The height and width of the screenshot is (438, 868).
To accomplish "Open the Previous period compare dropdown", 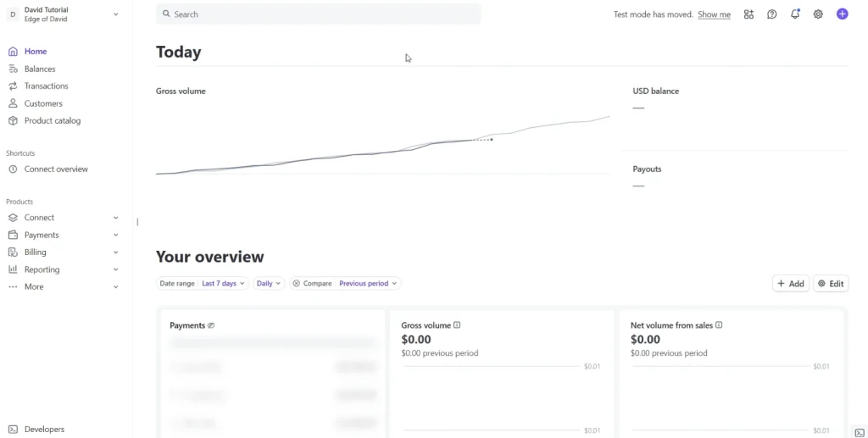I will point(368,284).
